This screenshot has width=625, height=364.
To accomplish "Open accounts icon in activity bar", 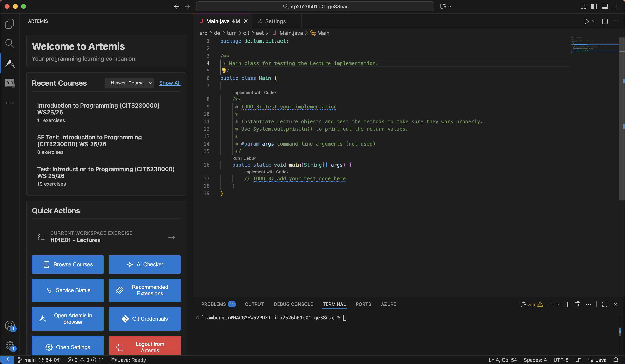I will (x=10, y=326).
